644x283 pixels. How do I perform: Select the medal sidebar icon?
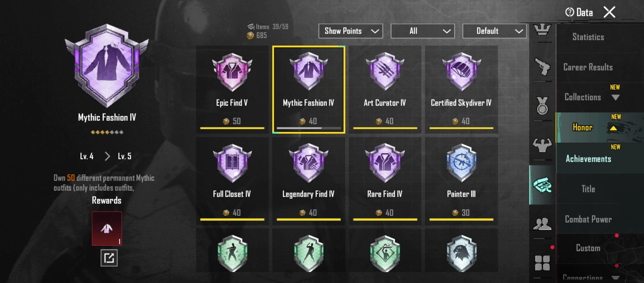tap(542, 106)
